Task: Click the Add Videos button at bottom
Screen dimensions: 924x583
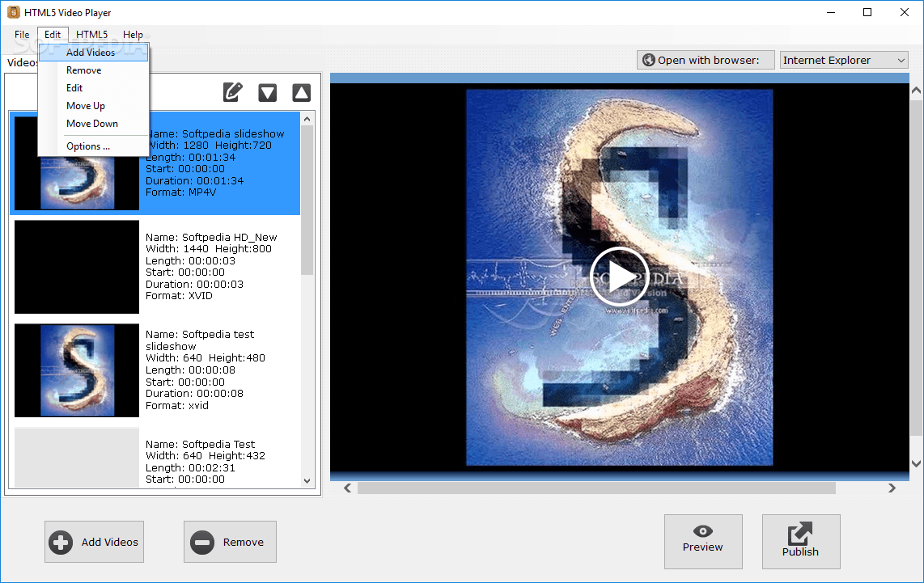Action: [95, 542]
